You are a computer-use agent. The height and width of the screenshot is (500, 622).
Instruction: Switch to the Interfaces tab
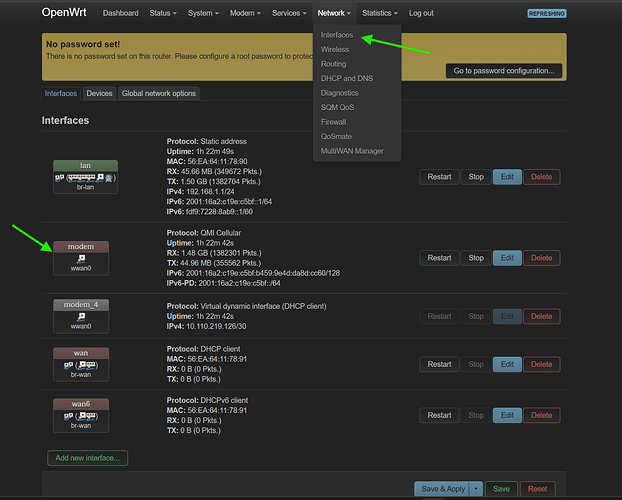point(61,93)
